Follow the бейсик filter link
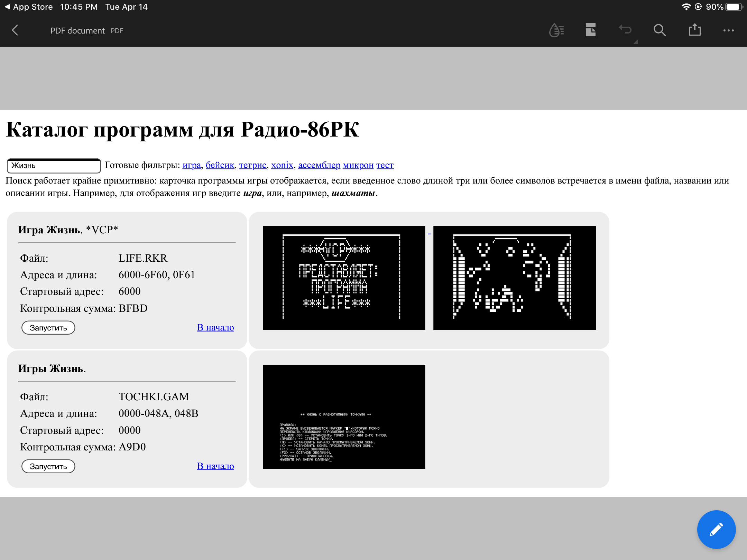 pyautogui.click(x=220, y=165)
